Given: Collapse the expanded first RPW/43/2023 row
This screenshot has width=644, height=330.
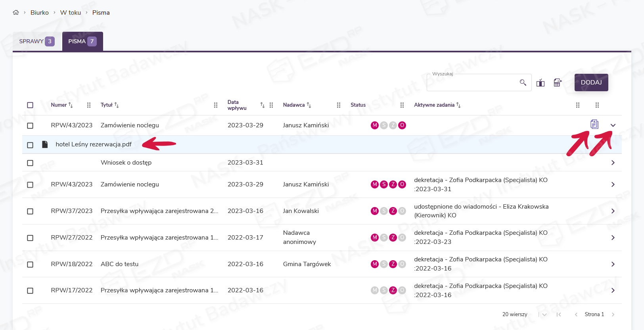Looking at the screenshot, I should pyautogui.click(x=613, y=125).
